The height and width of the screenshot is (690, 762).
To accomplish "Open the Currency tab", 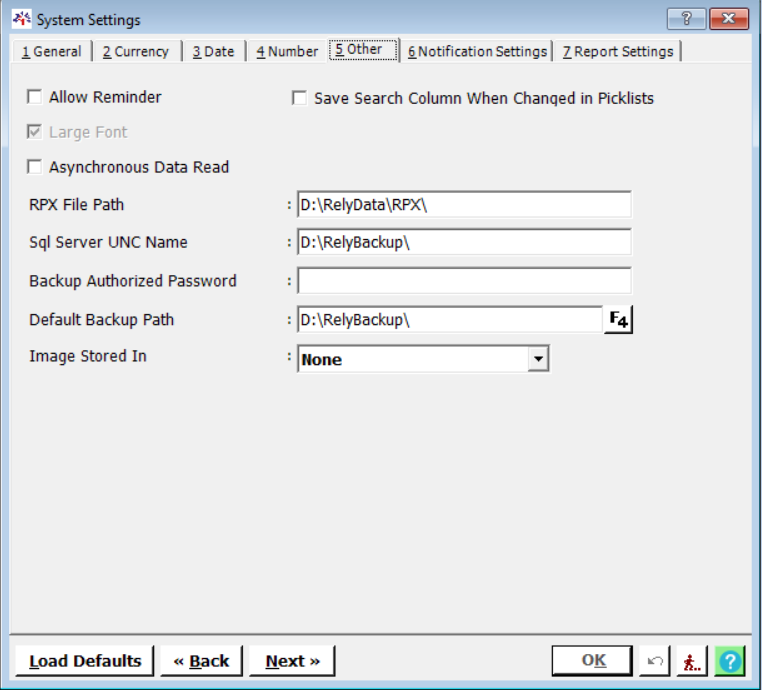I will tap(136, 51).
